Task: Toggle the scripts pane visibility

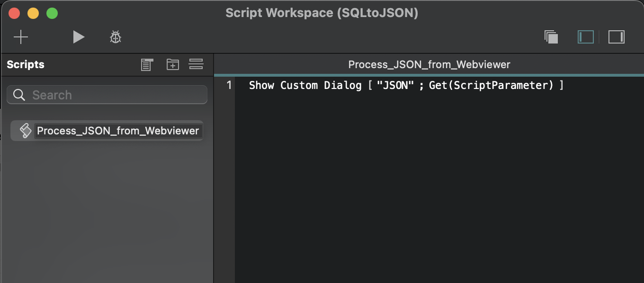Action: [x=586, y=37]
